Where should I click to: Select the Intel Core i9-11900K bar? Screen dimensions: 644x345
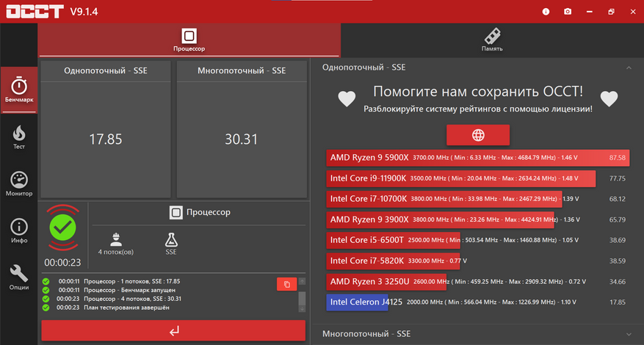coord(461,178)
